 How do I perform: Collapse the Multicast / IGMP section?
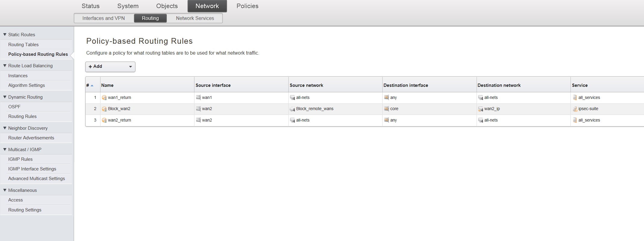tap(5, 150)
